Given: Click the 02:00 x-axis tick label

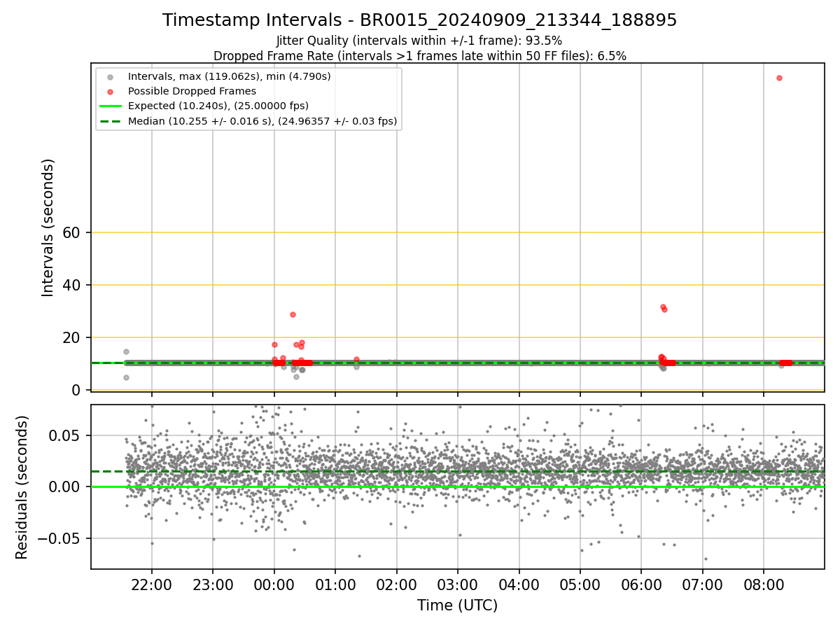Looking at the screenshot, I should 396,584.
